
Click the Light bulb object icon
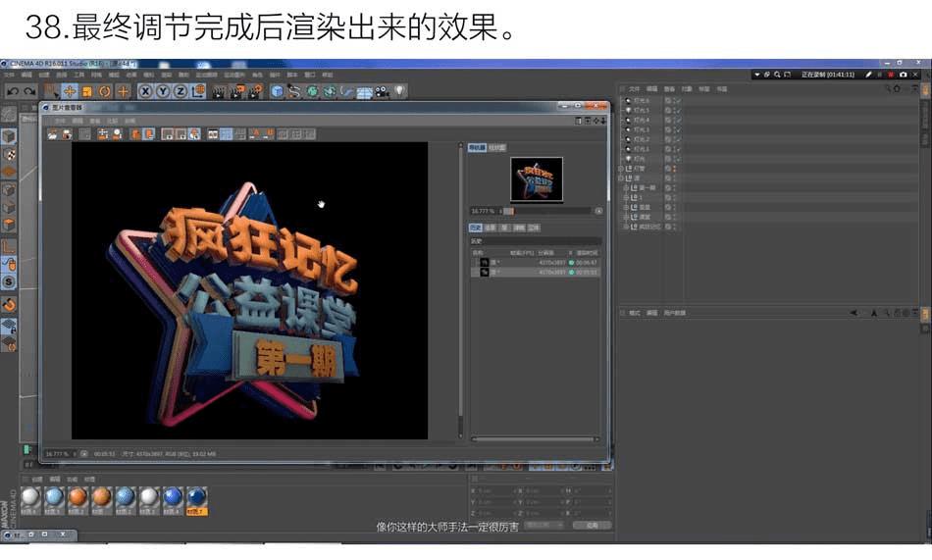pos(399,91)
